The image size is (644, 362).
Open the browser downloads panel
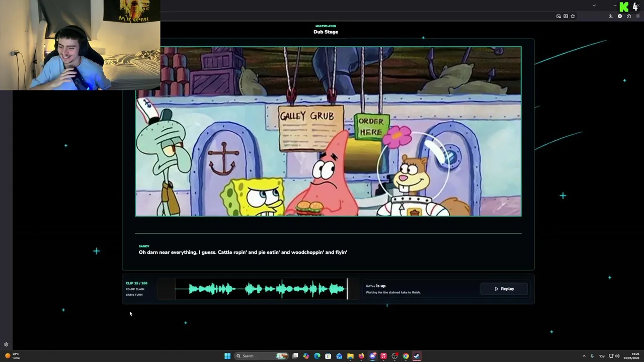(611, 16)
